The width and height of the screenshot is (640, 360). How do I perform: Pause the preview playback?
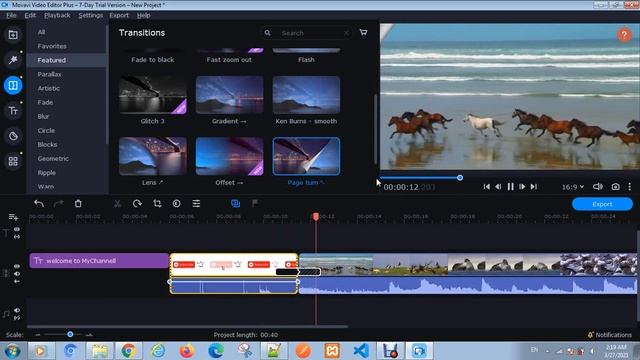pos(510,187)
